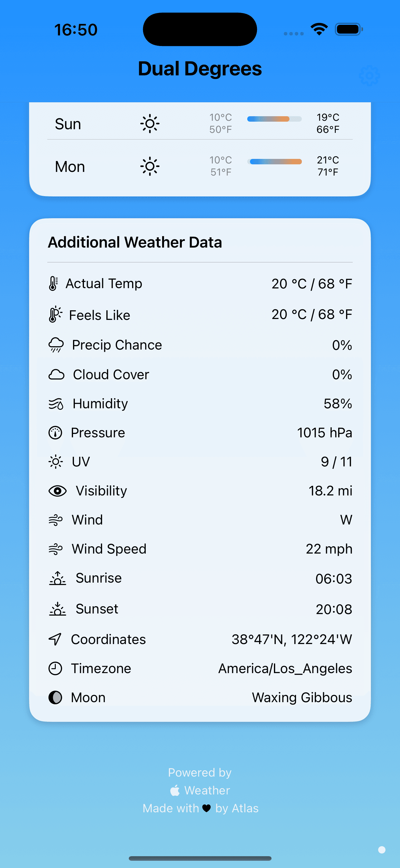
Task: Tap the Visibility eye icon
Action: [x=58, y=491]
